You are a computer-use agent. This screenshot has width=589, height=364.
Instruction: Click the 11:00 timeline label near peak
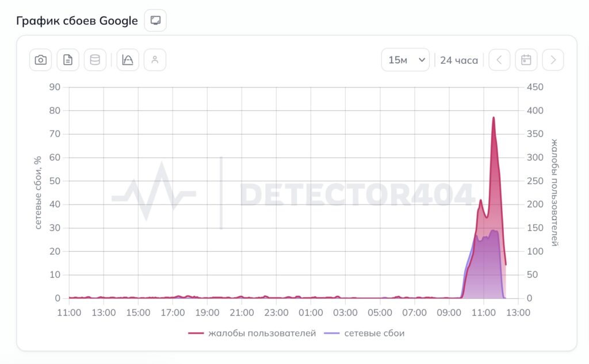[x=483, y=313]
